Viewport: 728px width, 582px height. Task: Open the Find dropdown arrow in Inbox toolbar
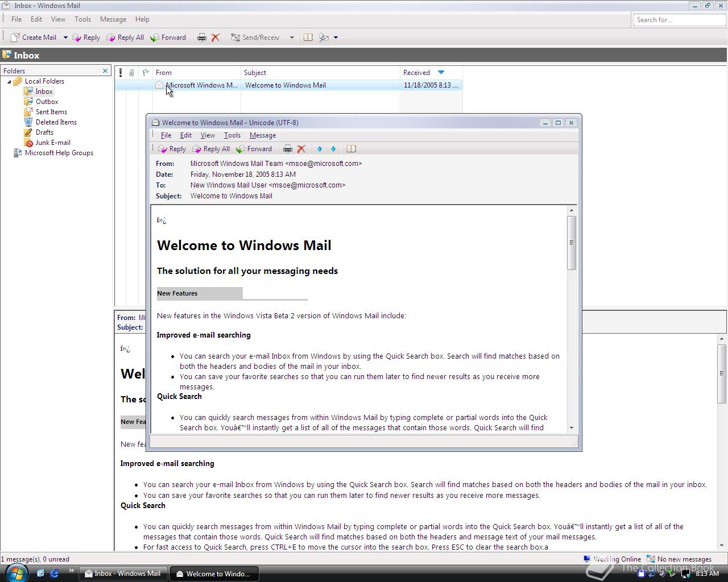[336, 38]
